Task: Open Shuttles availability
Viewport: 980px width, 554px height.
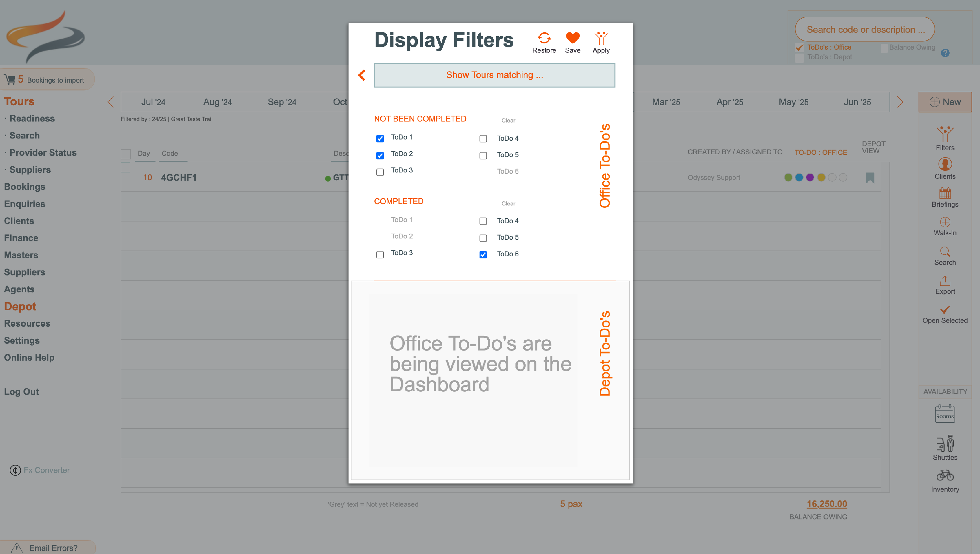Action: pyautogui.click(x=945, y=444)
